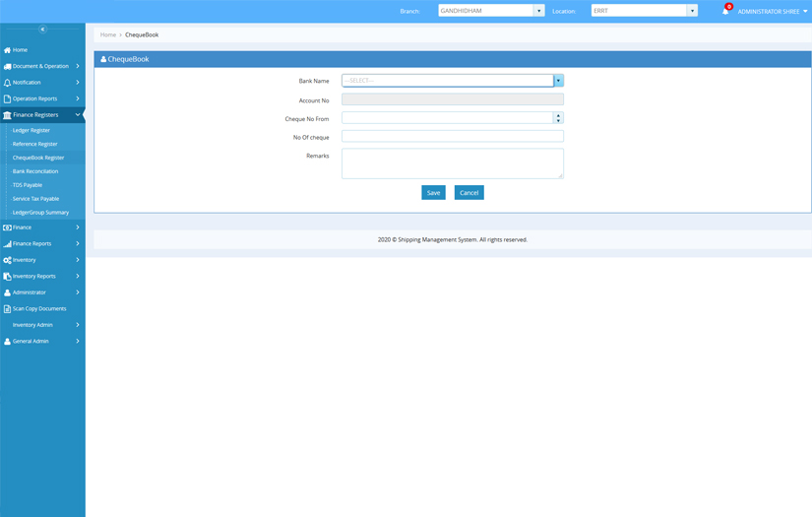Open the Branch dropdown arrow
Image resolution: width=812 pixels, height=517 pixels.
pyautogui.click(x=538, y=11)
